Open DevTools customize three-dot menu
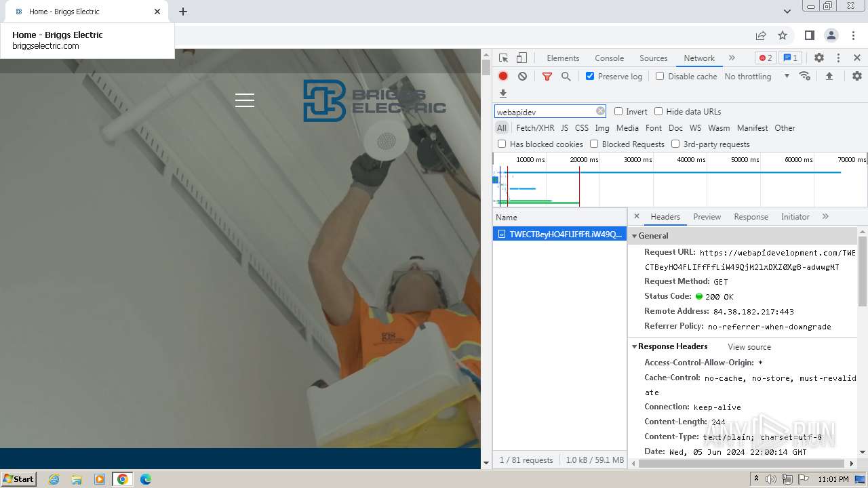The image size is (868, 488). [838, 58]
